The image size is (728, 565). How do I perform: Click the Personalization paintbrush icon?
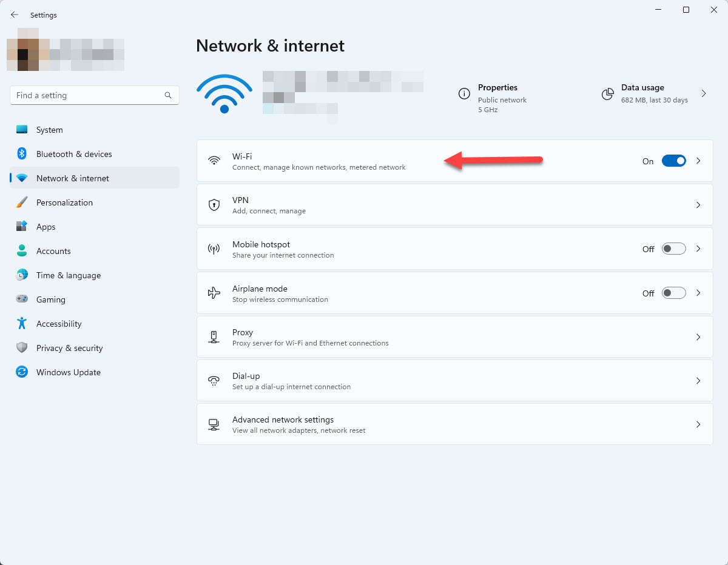[22, 202]
